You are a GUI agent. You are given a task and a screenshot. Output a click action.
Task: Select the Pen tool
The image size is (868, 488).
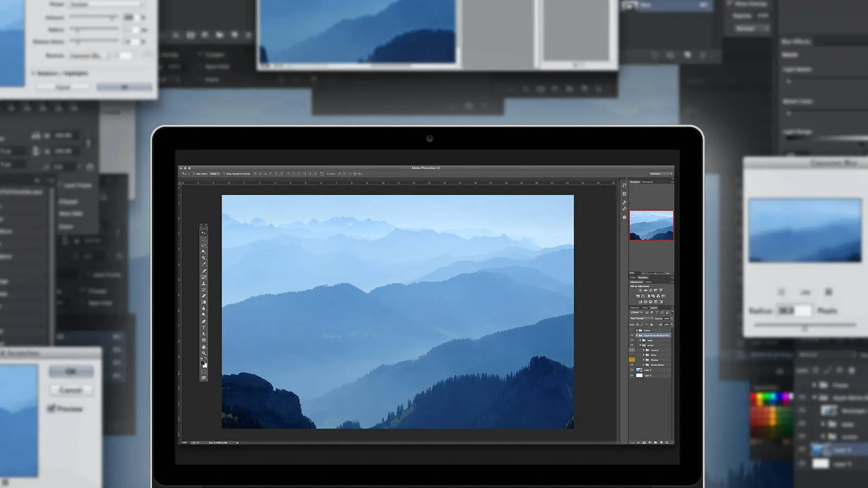[x=203, y=322]
